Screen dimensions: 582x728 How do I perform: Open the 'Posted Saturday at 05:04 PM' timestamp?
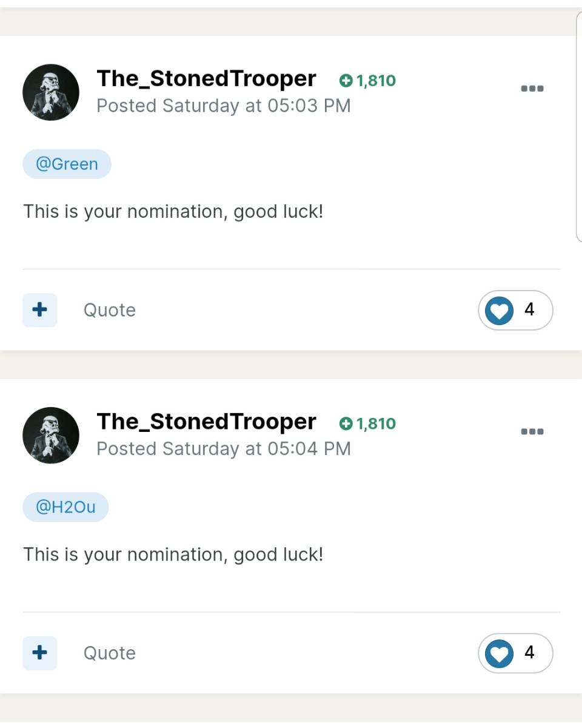pos(224,448)
